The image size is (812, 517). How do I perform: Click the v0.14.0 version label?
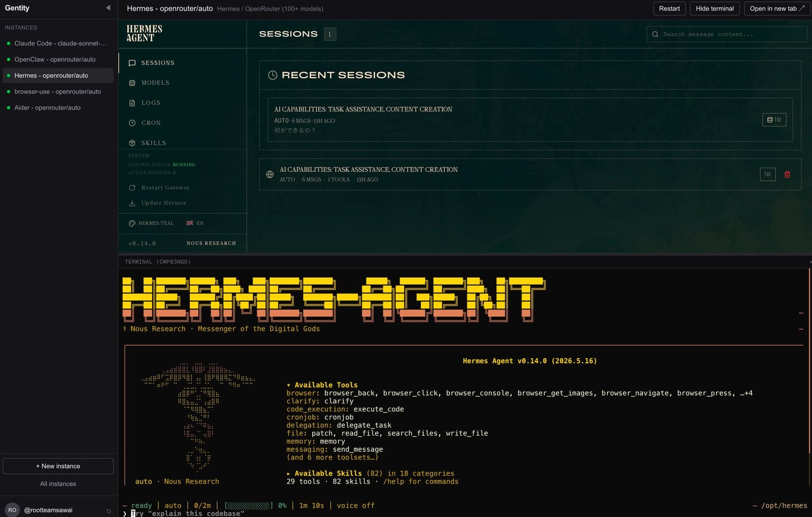tap(142, 244)
